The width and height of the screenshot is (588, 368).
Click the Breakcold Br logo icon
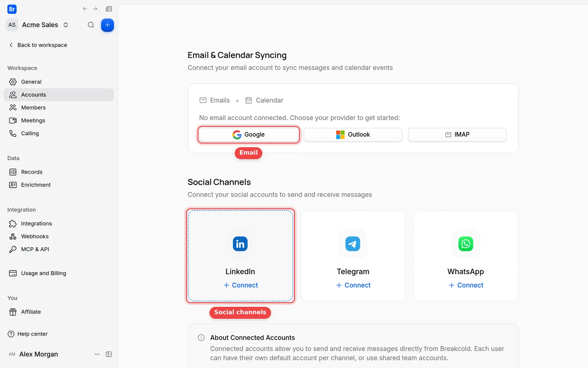(12, 9)
